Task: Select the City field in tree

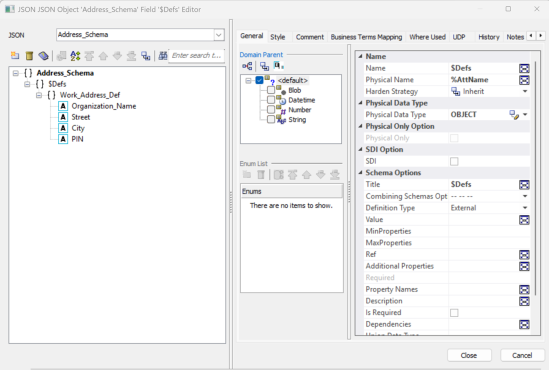Action: (78, 128)
